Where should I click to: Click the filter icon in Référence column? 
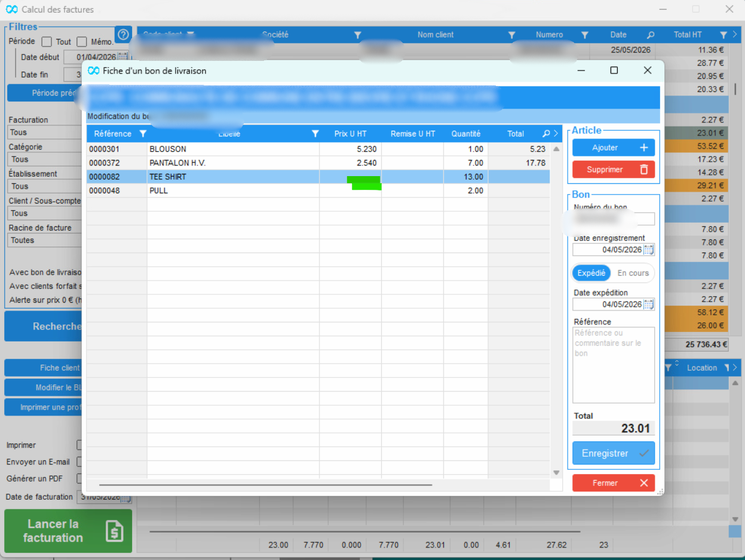pos(142,134)
